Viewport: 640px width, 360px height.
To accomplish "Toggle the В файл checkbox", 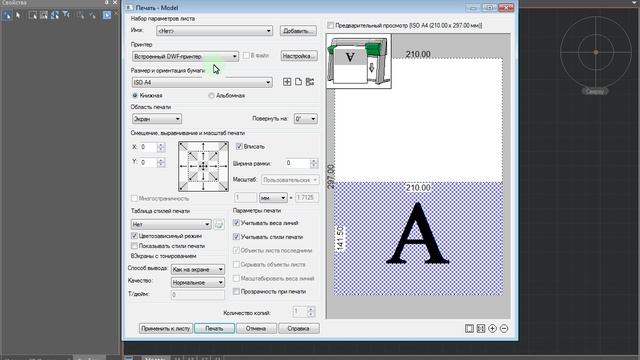I will (x=246, y=55).
